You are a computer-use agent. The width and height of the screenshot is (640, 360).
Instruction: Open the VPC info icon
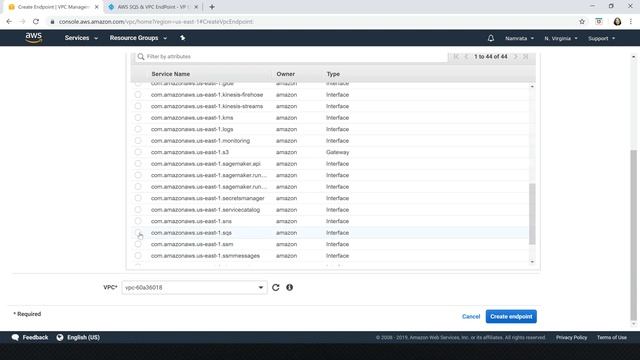point(289,287)
